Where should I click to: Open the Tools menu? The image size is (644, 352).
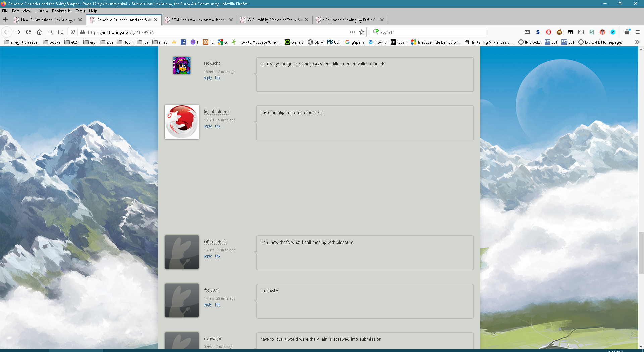80,11
